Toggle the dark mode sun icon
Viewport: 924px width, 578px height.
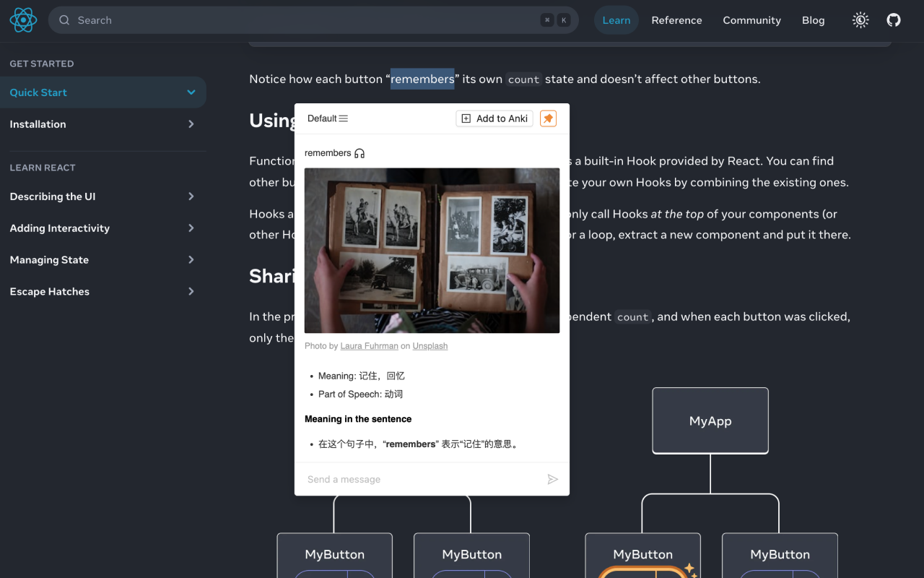(x=860, y=20)
